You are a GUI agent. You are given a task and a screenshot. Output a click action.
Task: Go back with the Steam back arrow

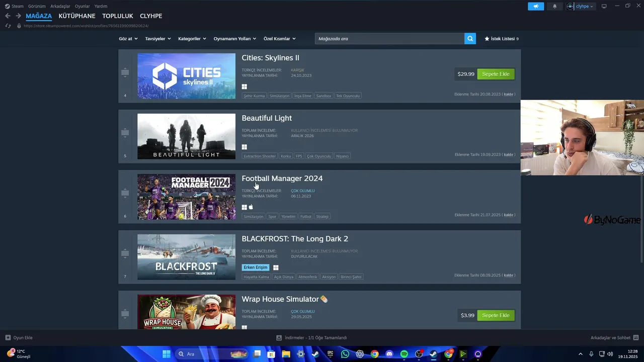[x=8, y=16]
